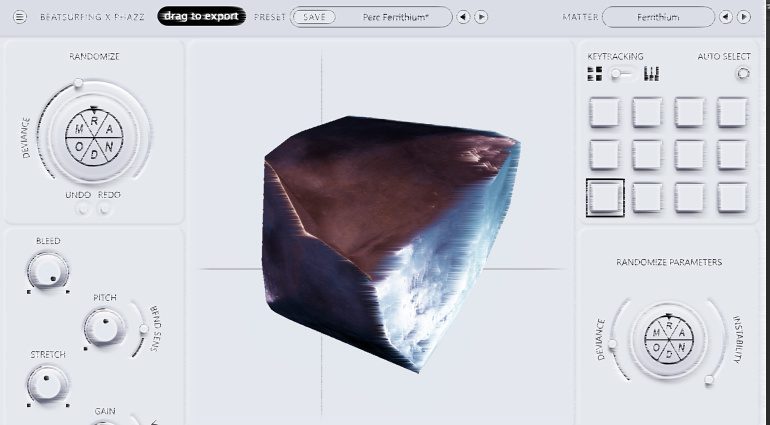The height and width of the screenshot is (425, 770).
Task: Go to next preset arrow
Action: click(x=481, y=17)
